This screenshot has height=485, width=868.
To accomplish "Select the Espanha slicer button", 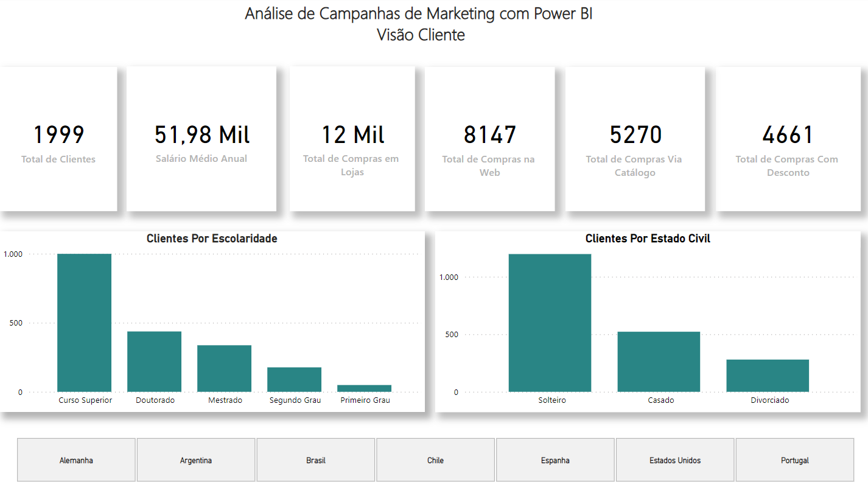I will 555,460.
